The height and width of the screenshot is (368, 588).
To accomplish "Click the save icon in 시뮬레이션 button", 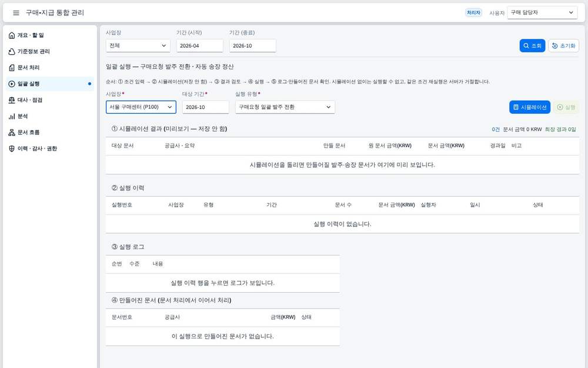I will (x=516, y=107).
